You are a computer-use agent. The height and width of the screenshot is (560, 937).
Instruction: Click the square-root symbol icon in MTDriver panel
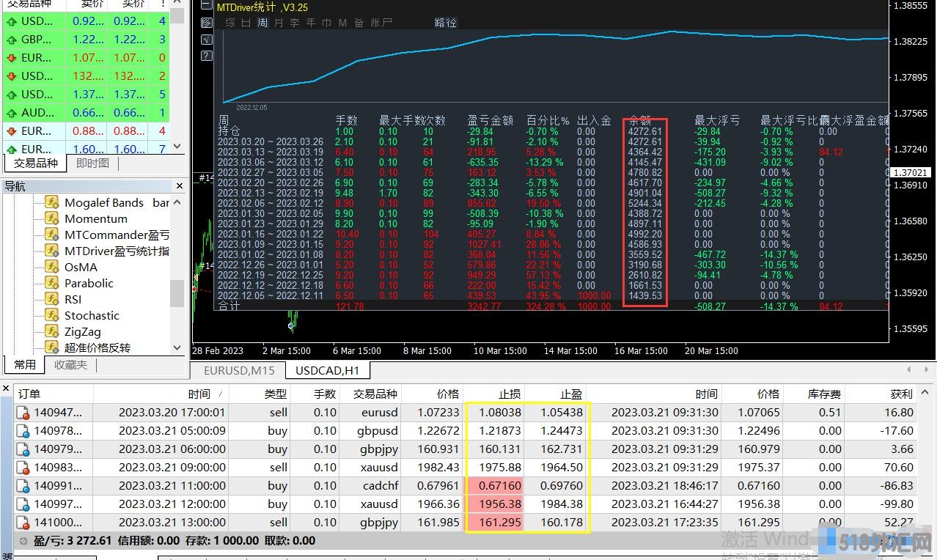point(207,38)
